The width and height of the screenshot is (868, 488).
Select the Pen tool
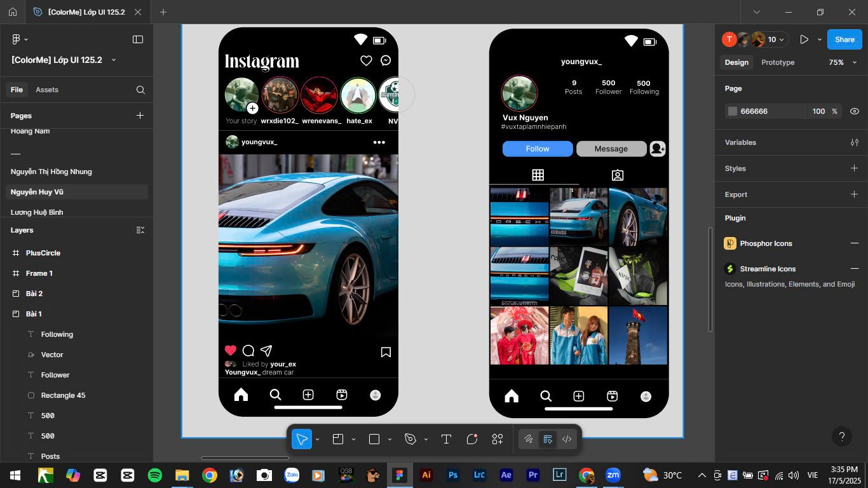click(410, 439)
